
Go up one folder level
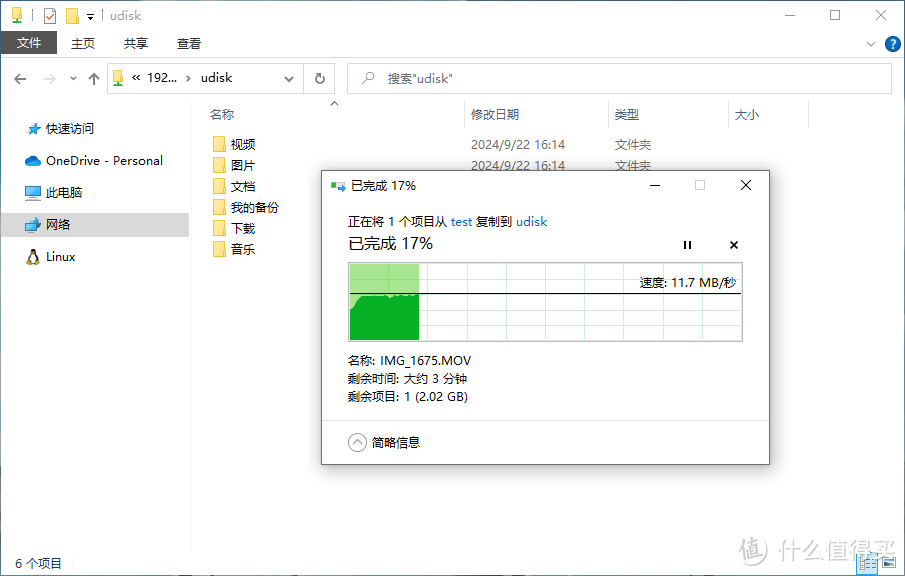pos(94,78)
